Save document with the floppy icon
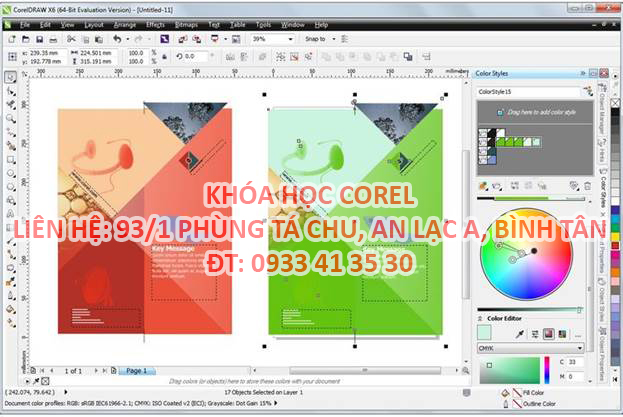 [39, 39]
